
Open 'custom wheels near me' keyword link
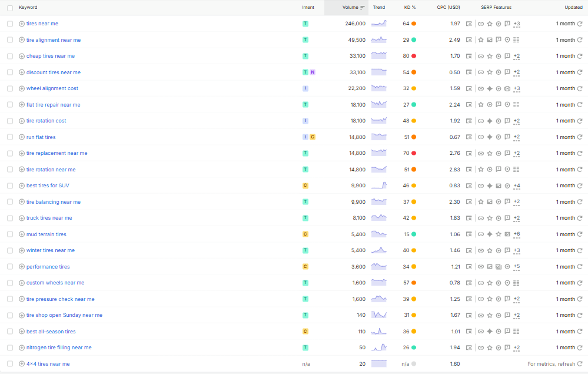55,283
